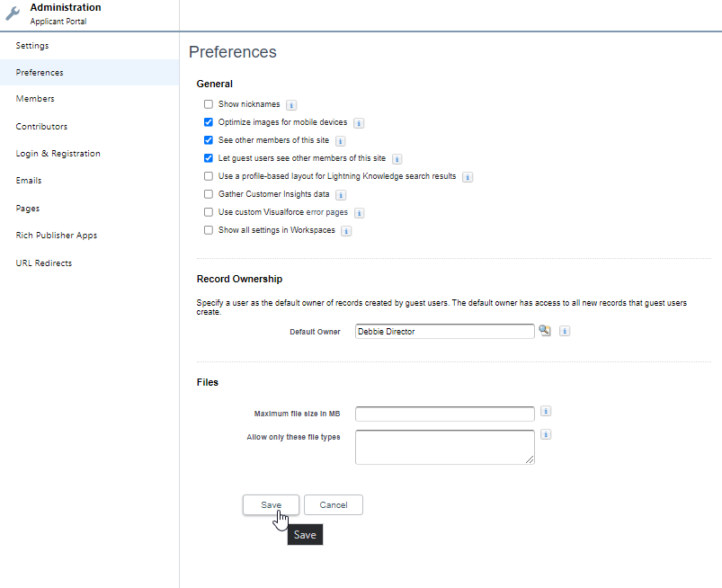Click the Save button
Viewport: 722px width, 588px height.
coord(271,504)
